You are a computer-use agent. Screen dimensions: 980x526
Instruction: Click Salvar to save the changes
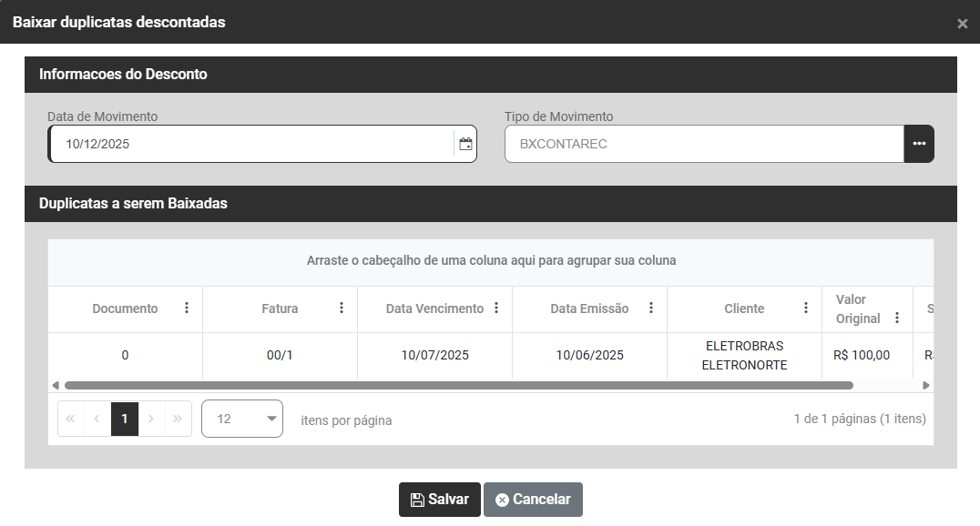(439, 500)
